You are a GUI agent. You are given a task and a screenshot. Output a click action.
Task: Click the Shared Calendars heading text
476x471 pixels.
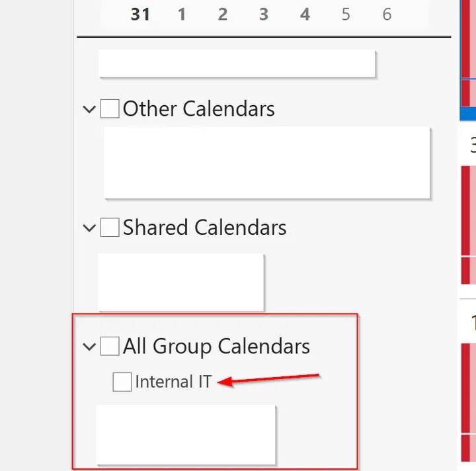tap(204, 227)
